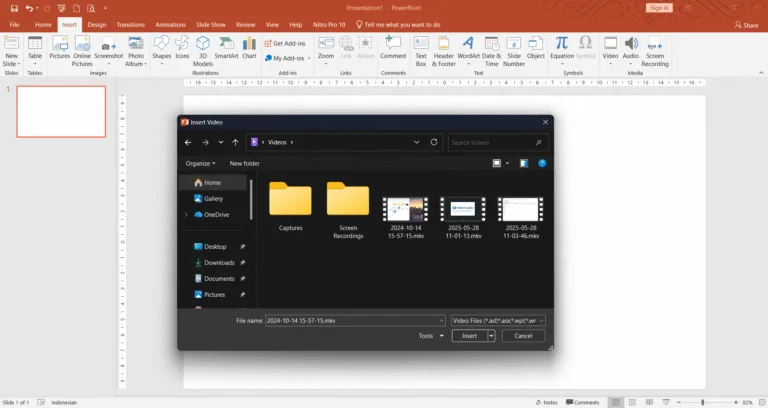Toggle the Notes pane in status bar
This screenshot has width=768, height=408.
tap(547, 403)
